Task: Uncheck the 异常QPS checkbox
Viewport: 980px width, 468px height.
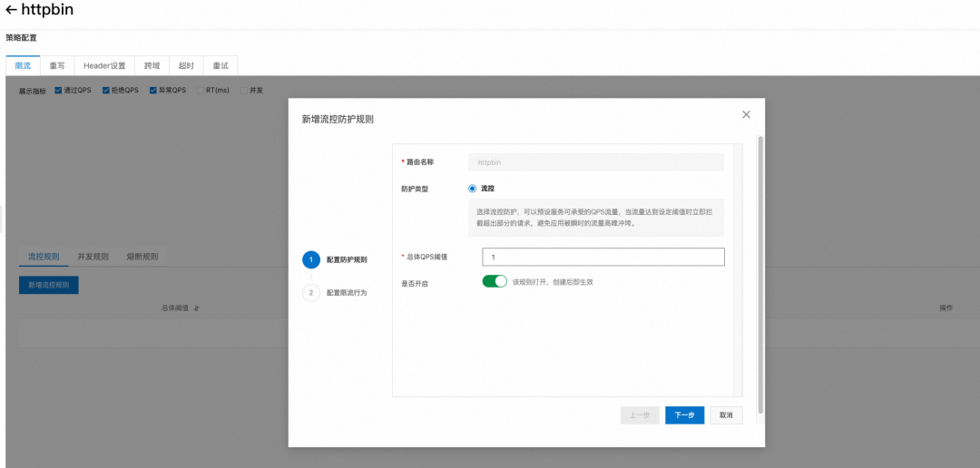Action: coord(153,90)
